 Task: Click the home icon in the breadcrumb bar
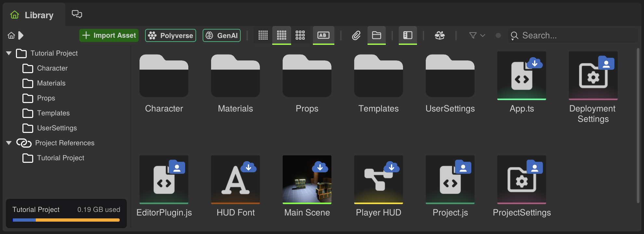[11, 35]
